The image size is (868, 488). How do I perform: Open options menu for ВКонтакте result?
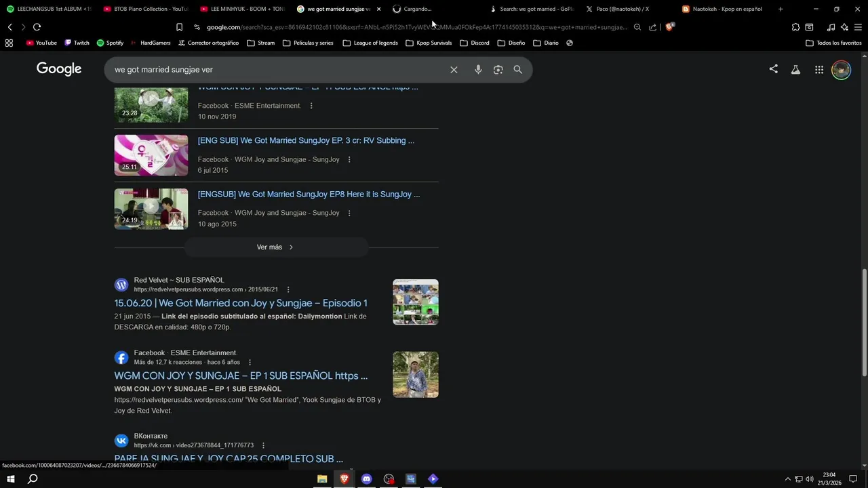tap(263, 445)
